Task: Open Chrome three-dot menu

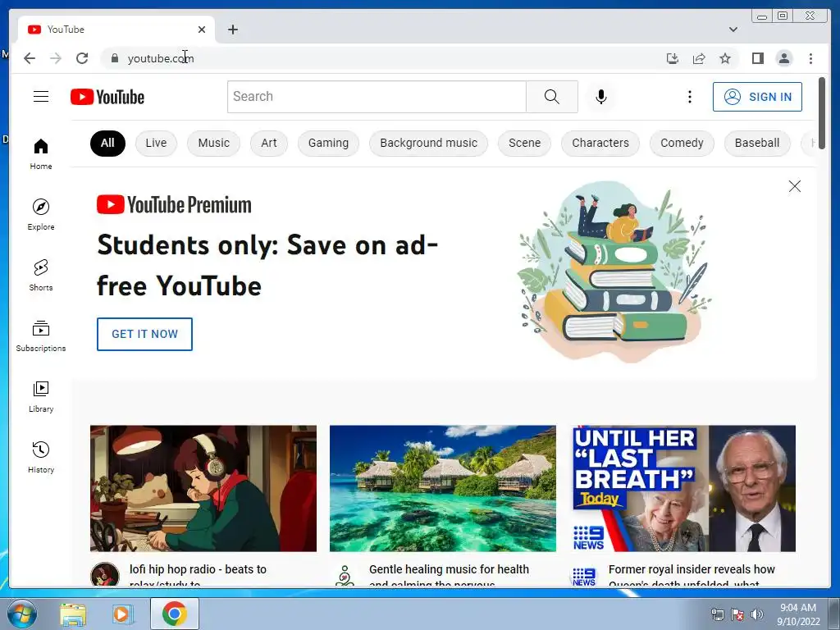Action: pos(810,58)
